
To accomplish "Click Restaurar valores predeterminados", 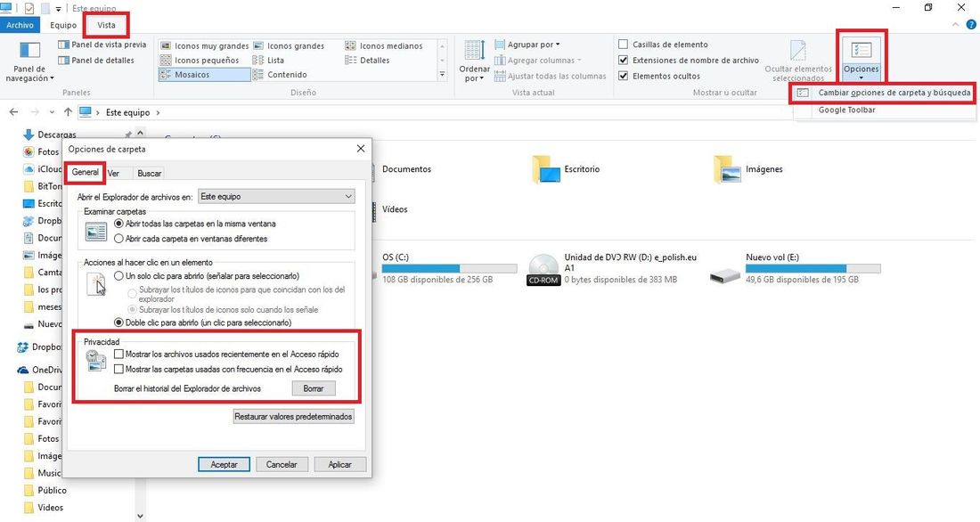I will pyautogui.click(x=293, y=416).
